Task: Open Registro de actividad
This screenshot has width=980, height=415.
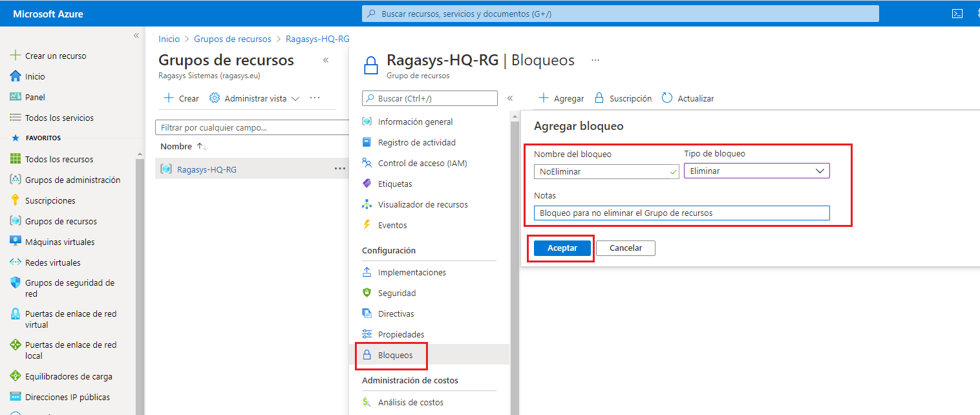Action: (x=409, y=142)
